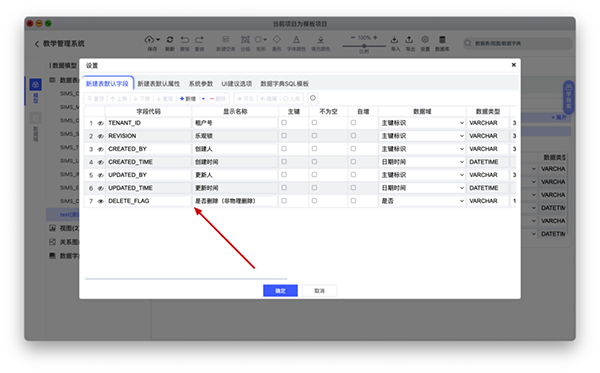The height and width of the screenshot is (373, 600).
Task: Click the Database (数据库) icon
Action: 442,39
